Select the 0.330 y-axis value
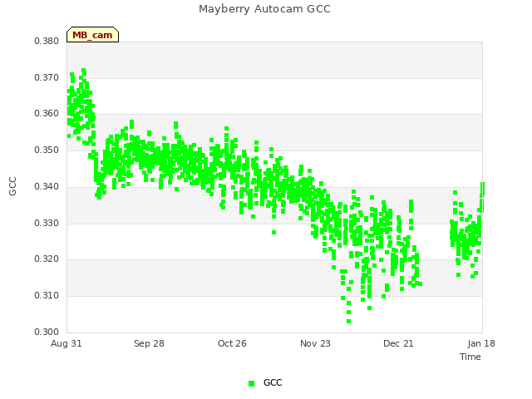Viewport: 532px width, 399px height. tap(47, 224)
